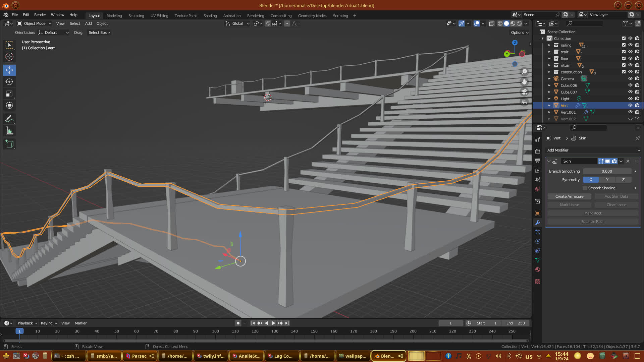Uncheck the railing collection checkbox

[624, 45]
